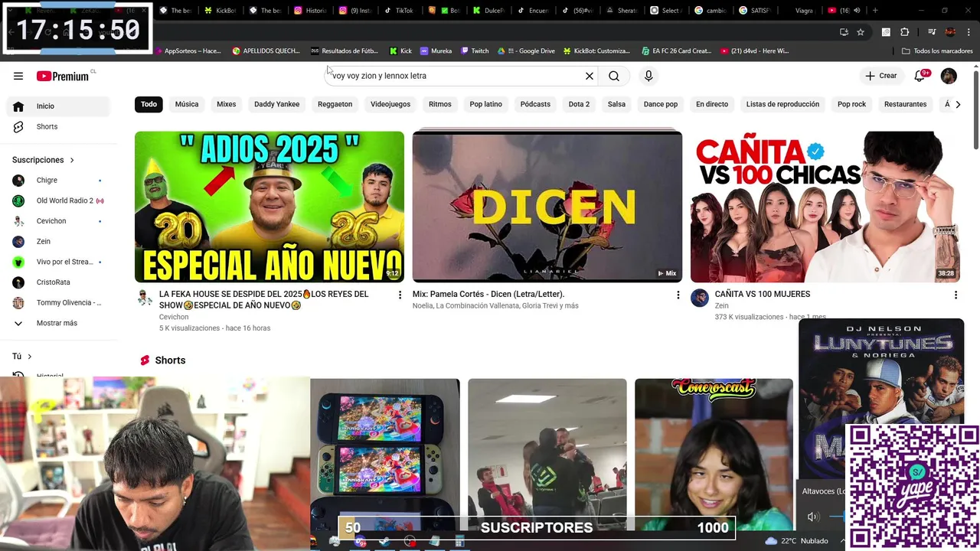Select the Pop latino filter chip
980x551 pixels.
click(x=486, y=104)
